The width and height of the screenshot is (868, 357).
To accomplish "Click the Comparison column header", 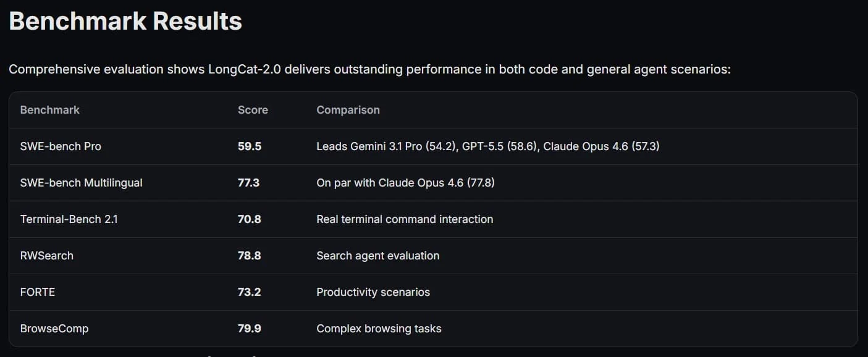I will 348,110.
